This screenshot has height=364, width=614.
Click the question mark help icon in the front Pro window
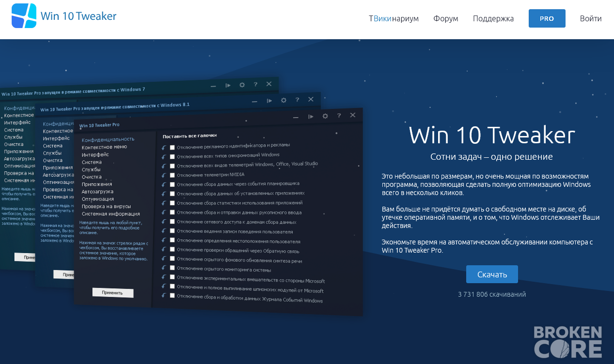339,116
